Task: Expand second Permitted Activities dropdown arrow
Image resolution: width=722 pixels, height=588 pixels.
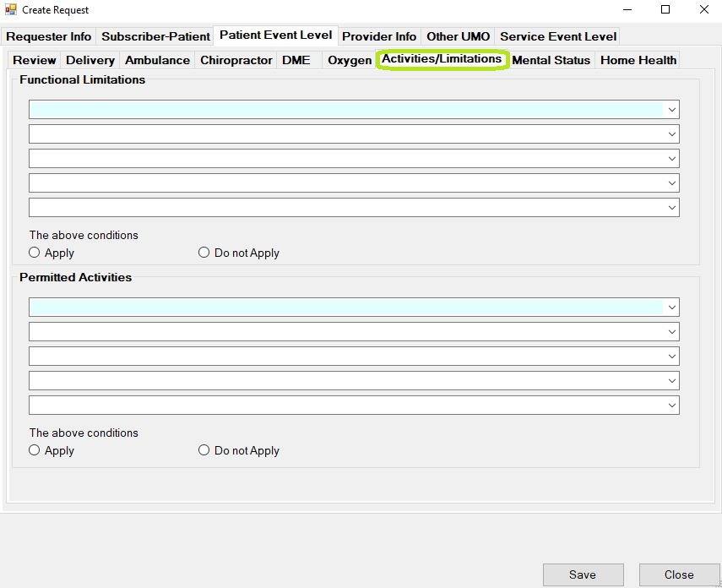Action: (x=672, y=332)
